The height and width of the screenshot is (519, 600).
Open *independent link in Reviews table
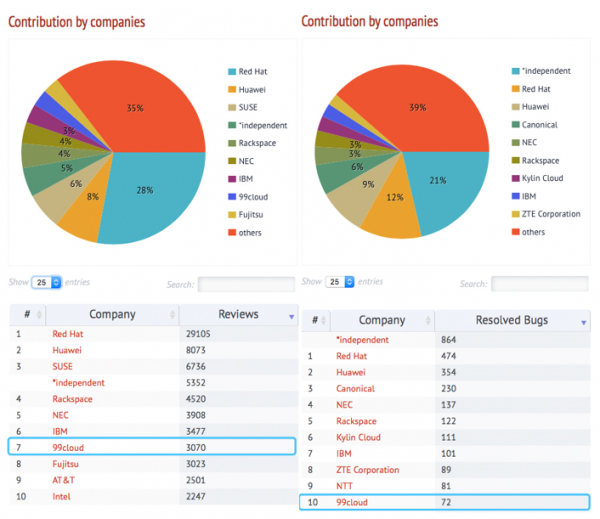click(x=78, y=383)
